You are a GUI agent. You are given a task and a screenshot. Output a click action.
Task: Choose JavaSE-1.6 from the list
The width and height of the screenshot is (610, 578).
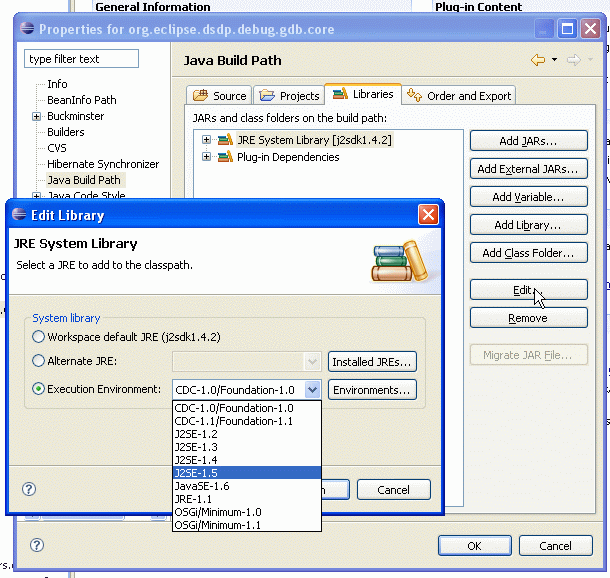coord(247,486)
